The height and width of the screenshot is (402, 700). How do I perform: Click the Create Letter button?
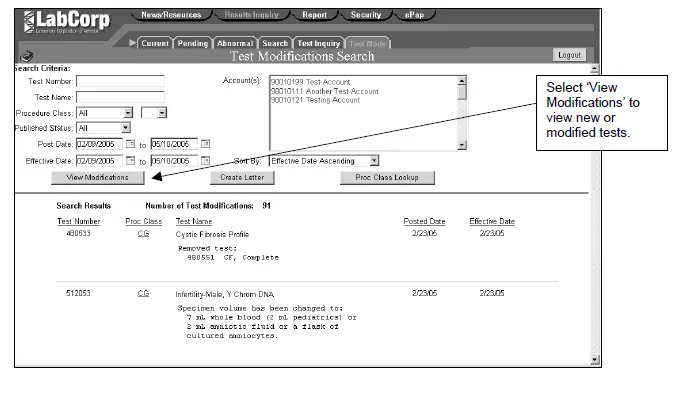click(x=242, y=177)
